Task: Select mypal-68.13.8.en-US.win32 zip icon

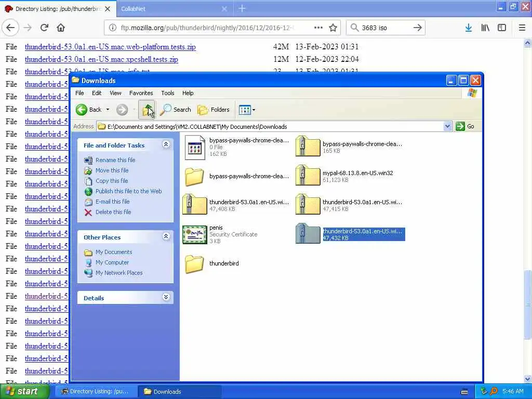Action: (308, 175)
